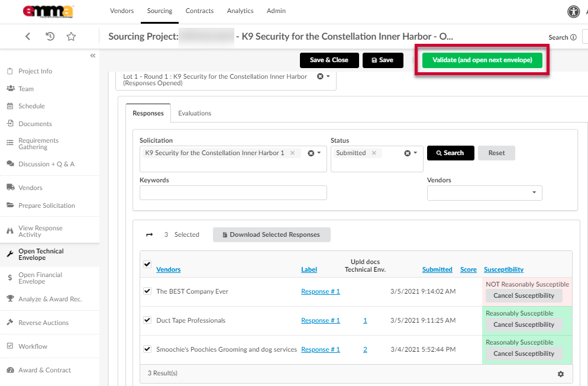Sort table by Submitted column

point(437,269)
